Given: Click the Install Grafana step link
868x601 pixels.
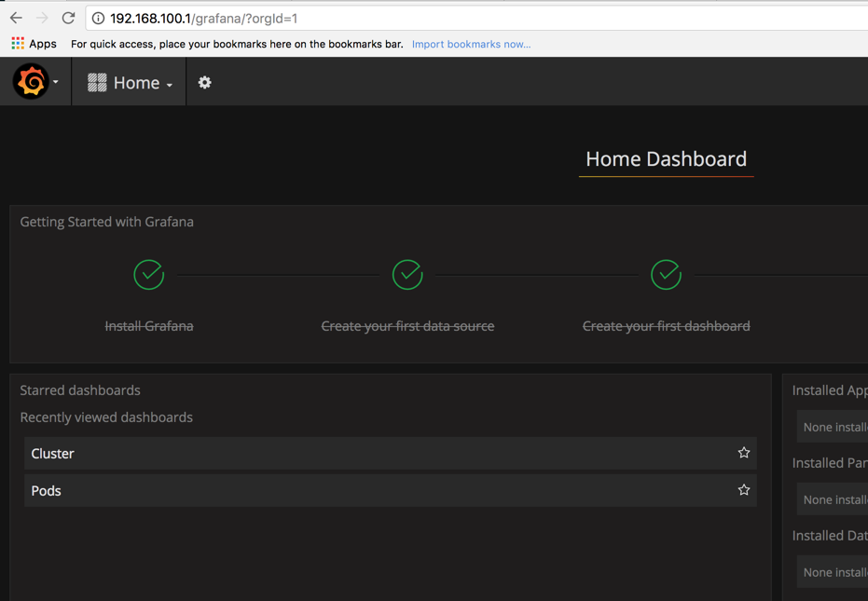Looking at the screenshot, I should click(x=149, y=326).
